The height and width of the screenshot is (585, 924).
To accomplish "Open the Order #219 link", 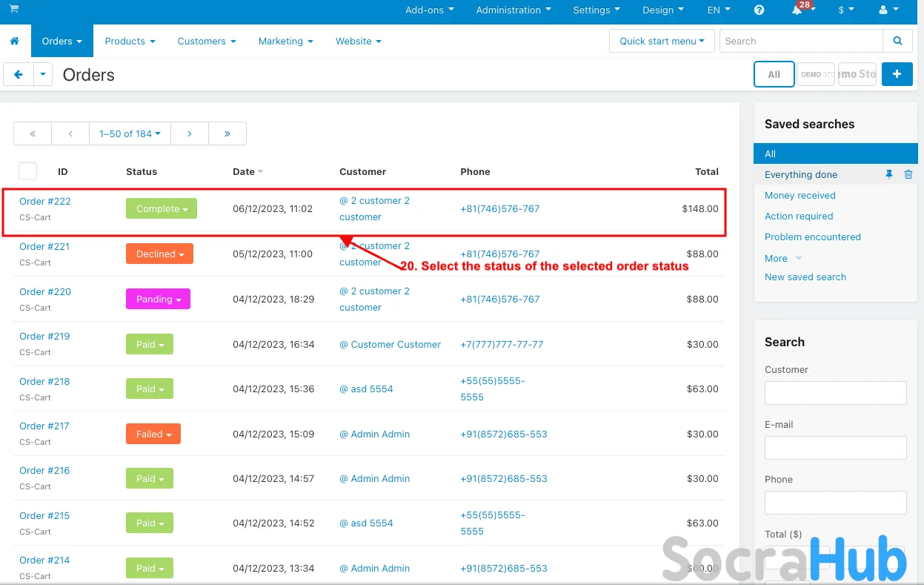I will tap(44, 337).
